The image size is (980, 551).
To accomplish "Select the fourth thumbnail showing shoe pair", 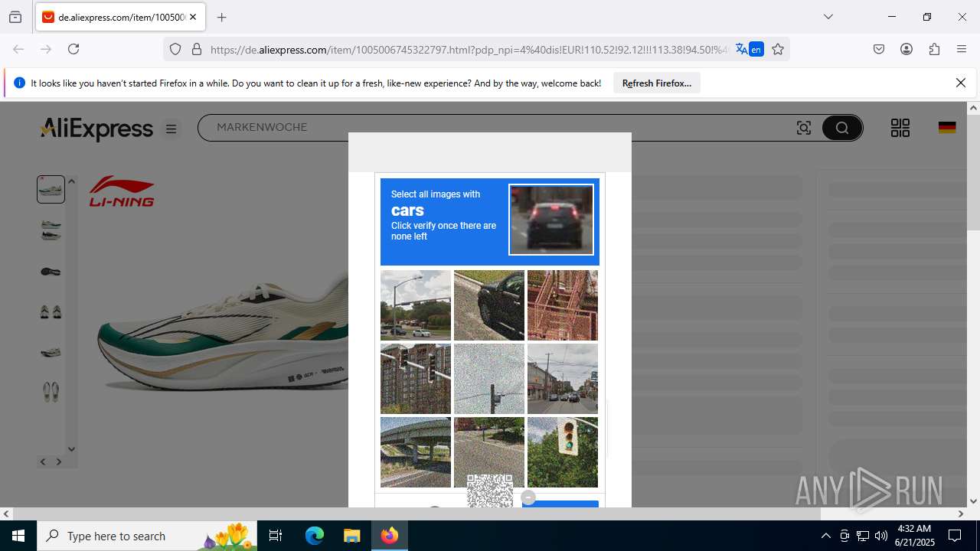I will point(51,311).
